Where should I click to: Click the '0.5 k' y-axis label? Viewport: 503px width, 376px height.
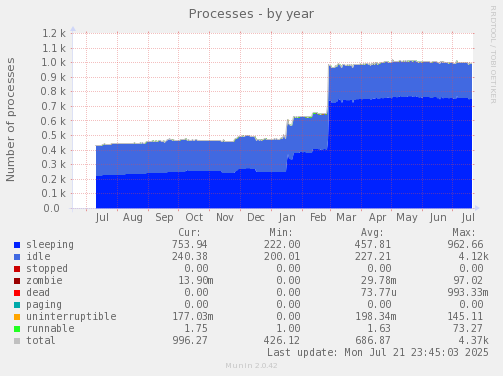point(54,136)
